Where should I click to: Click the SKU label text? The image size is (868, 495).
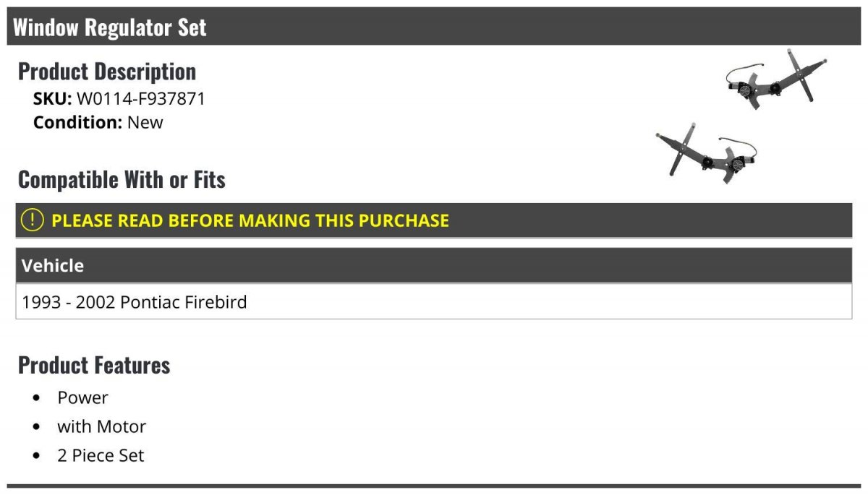[53, 99]
